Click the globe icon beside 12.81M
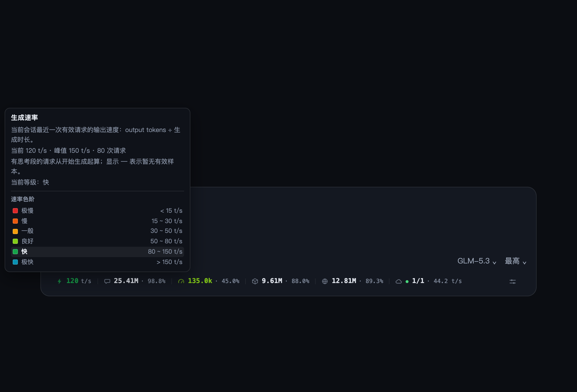This screenshot has width=577, height=392. (325, 281)
